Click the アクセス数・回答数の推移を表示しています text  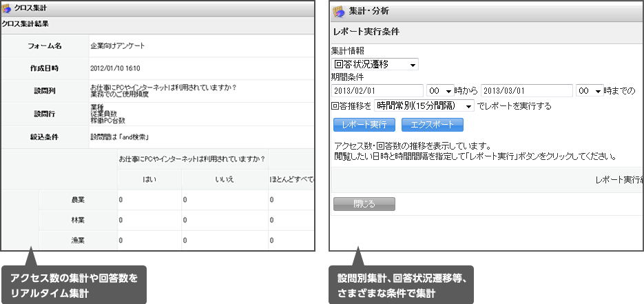(413, 146)
